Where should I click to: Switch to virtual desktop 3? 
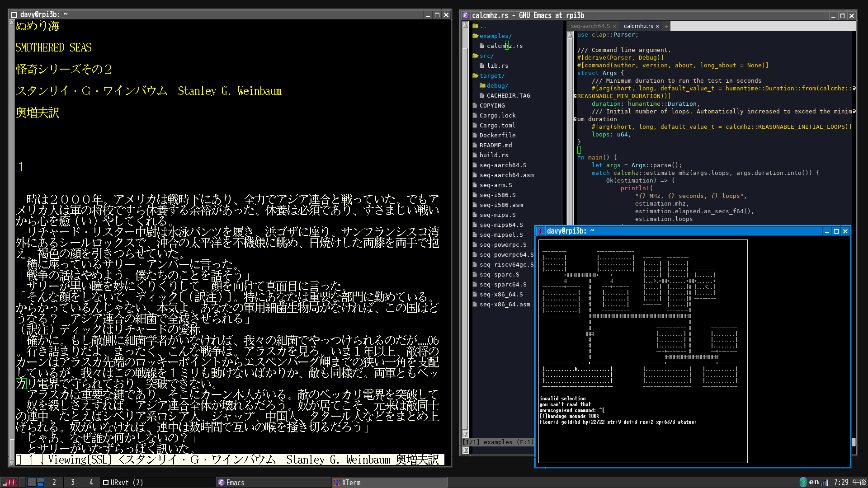pos(72,482)
